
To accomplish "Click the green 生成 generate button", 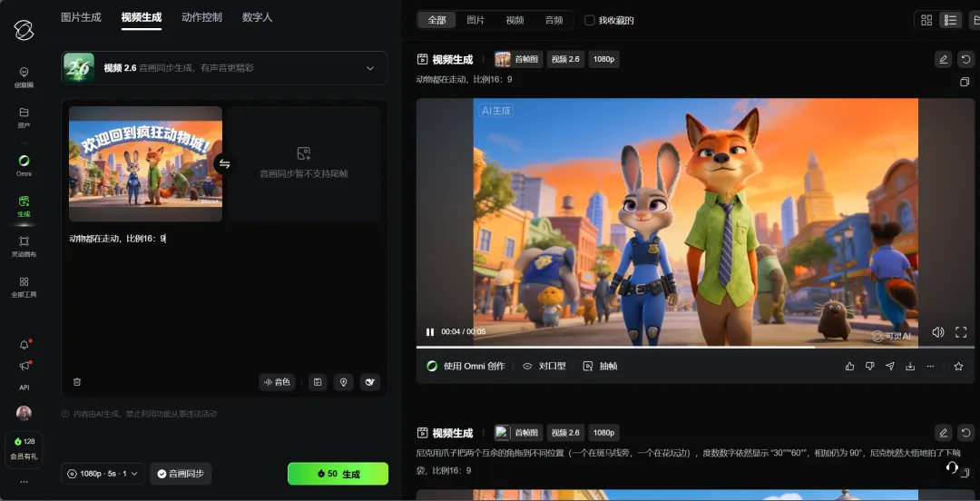I will [x=338, y=474].
